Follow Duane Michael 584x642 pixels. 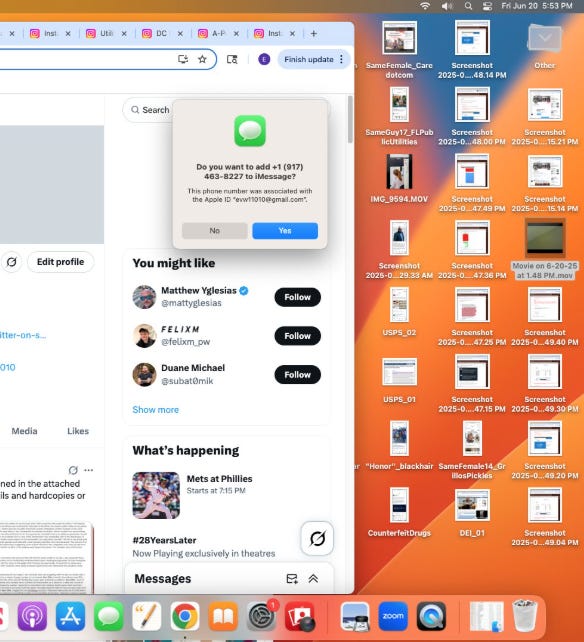[x=297, y=374]
